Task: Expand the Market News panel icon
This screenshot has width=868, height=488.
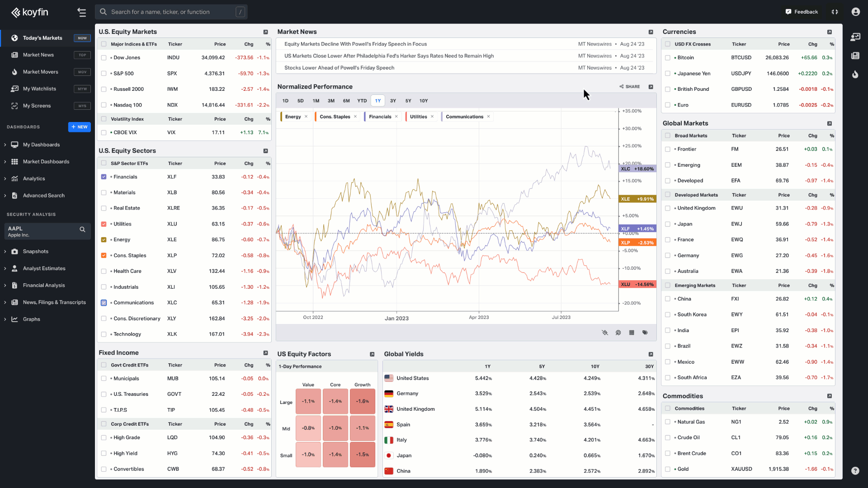Action: [651, 32]
